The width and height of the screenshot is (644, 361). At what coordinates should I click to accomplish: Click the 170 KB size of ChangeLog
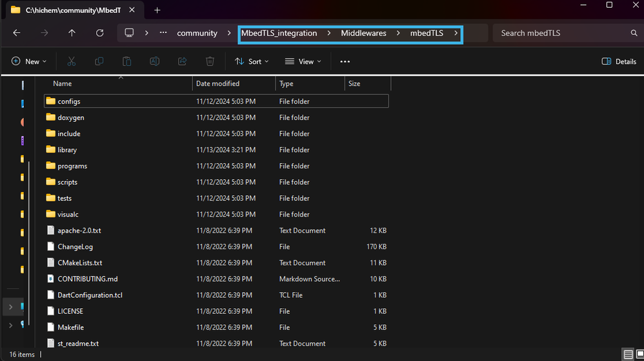click(x=376, y=246)
